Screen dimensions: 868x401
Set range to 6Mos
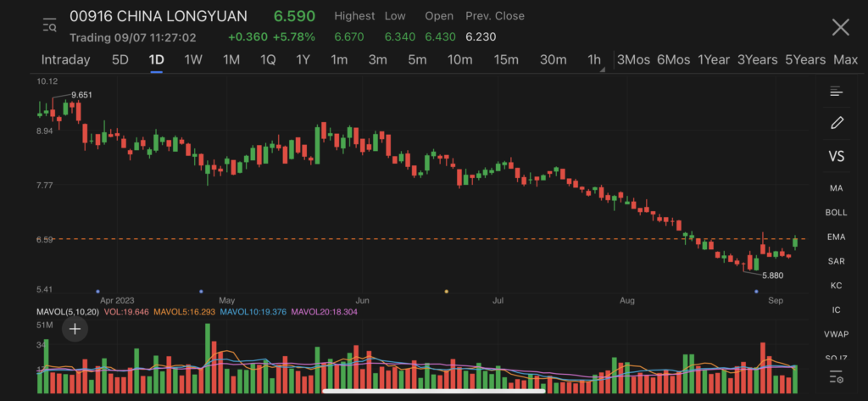pyautogui.click(x=673, y=60)
